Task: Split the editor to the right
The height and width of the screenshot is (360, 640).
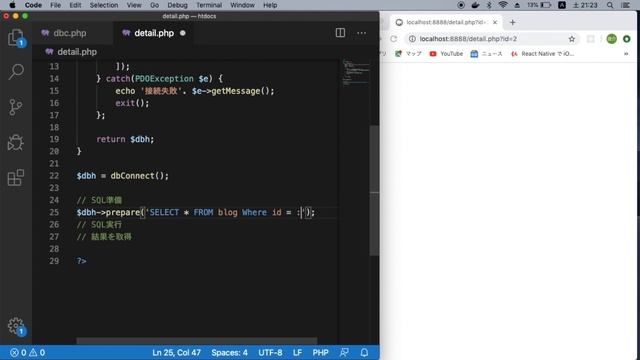Action: 340,33
